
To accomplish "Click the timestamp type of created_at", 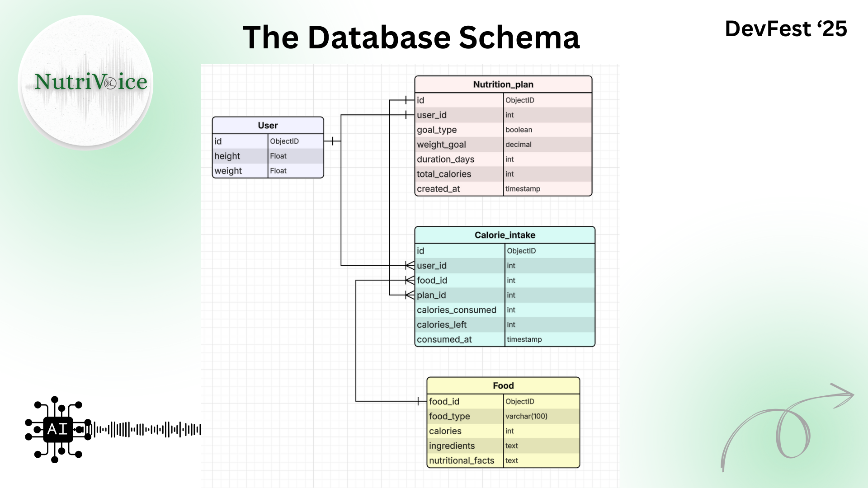I will (523, 189).
